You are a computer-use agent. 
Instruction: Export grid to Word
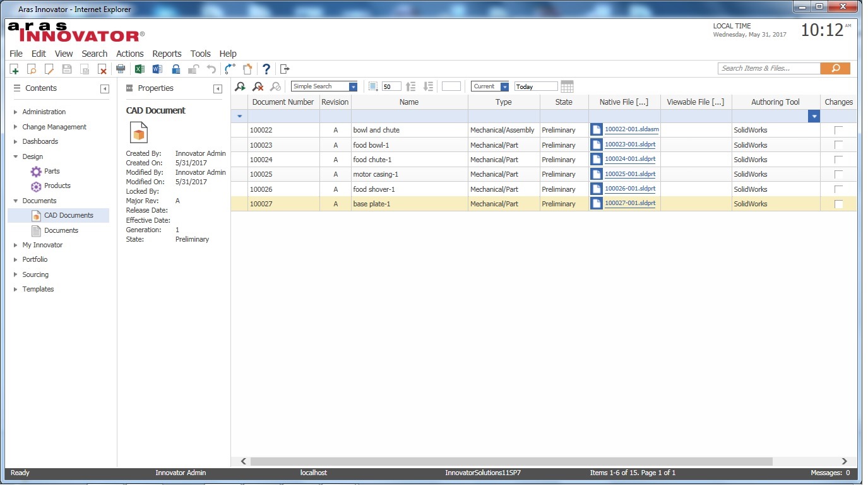pyautogui.click(x=158, y=69)
